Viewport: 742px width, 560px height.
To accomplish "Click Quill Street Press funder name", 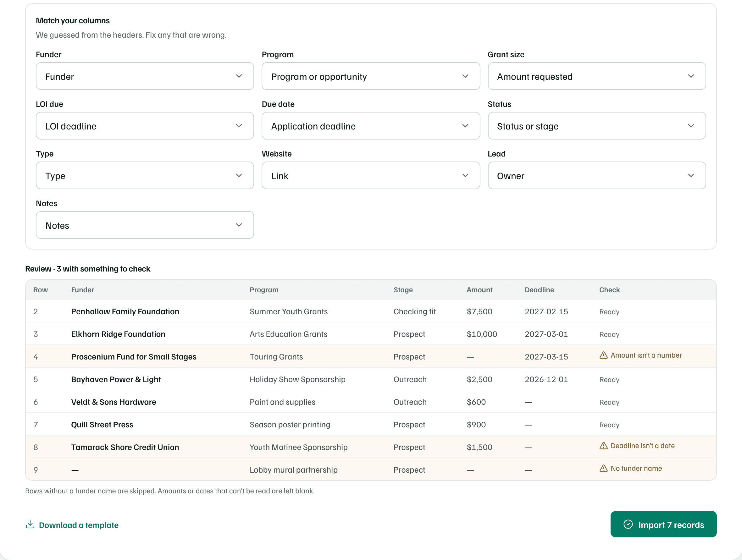I will pyautogui.click(x=102, y=425).
